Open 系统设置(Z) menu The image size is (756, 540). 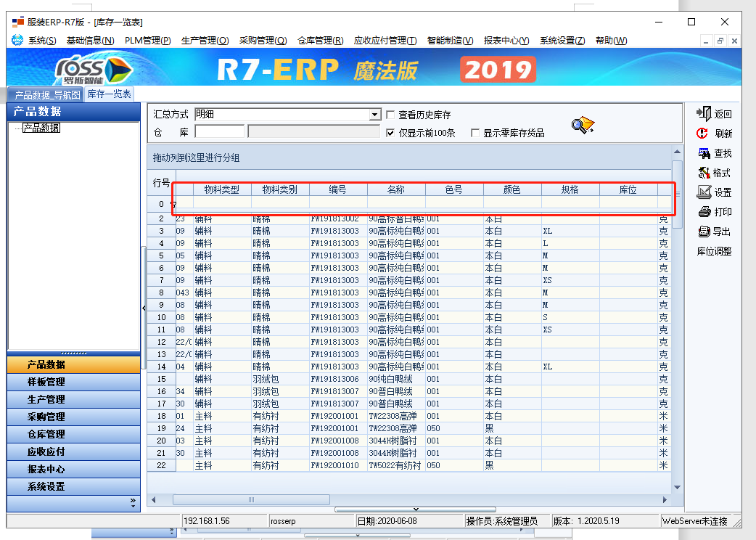[x=562, y=41]
